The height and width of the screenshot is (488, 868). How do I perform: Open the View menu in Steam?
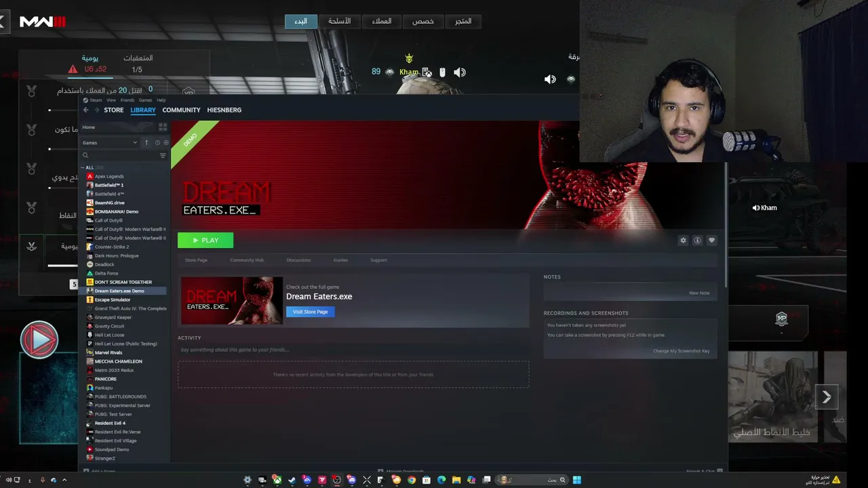tap(111, 100)
